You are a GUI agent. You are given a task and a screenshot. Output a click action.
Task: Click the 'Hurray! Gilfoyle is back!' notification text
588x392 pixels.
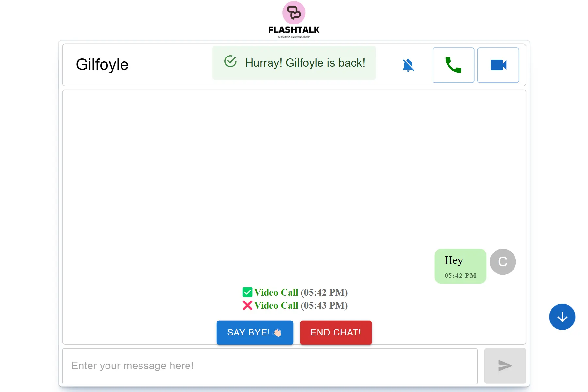[x=305, y=63]
